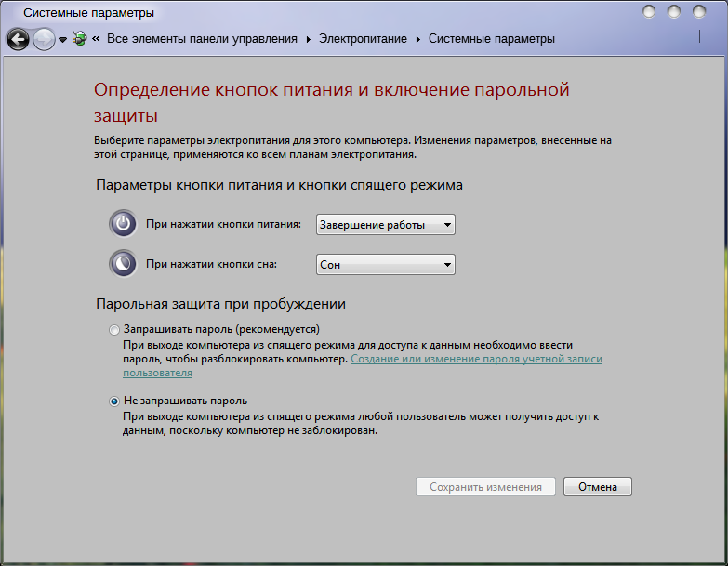Click the power options icon in address bar
This screenshot has height=566, width=728.
80,38
